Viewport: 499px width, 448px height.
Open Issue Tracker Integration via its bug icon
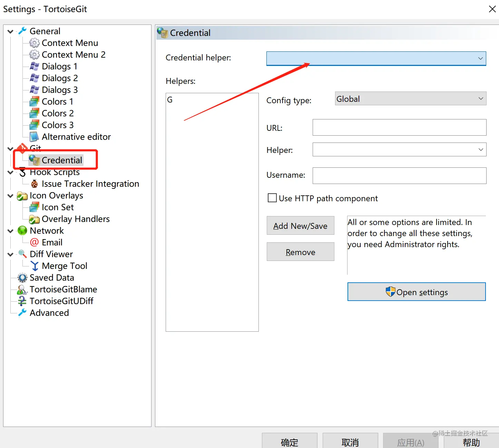[34, 184]
